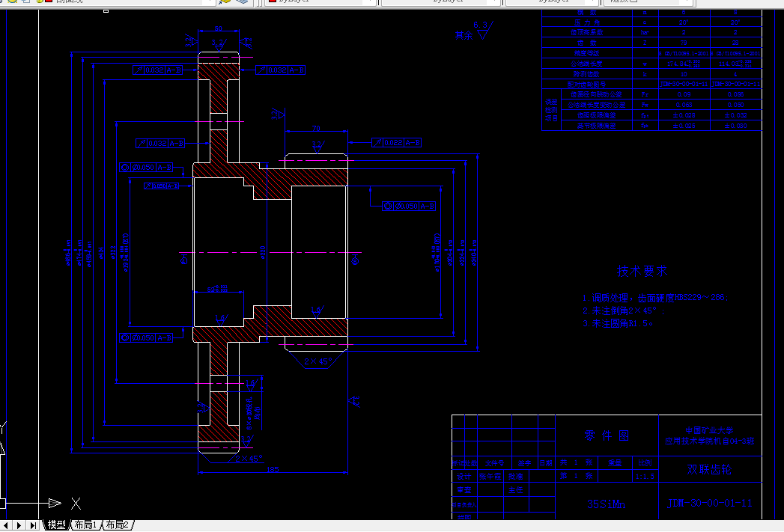Select the datum B marker on the centerline
Image resolution: width=784 pixels, height=532 pixels.
click(355, 259)
